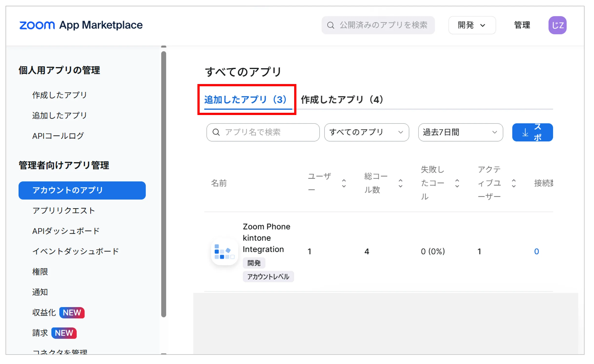Open the 開発 dropdown menu
This screenshot has height=364, width=594.
click(x=472, y=25)
